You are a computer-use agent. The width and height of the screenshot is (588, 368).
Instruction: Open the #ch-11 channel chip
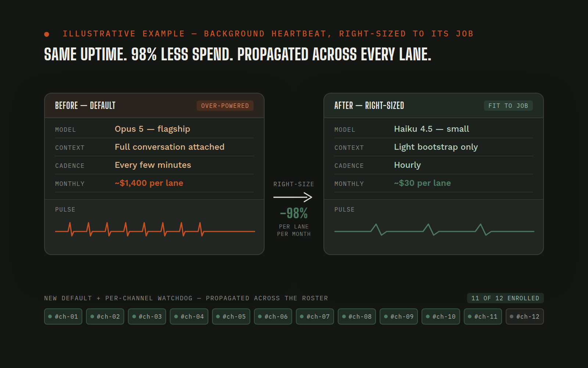point(483,316)
